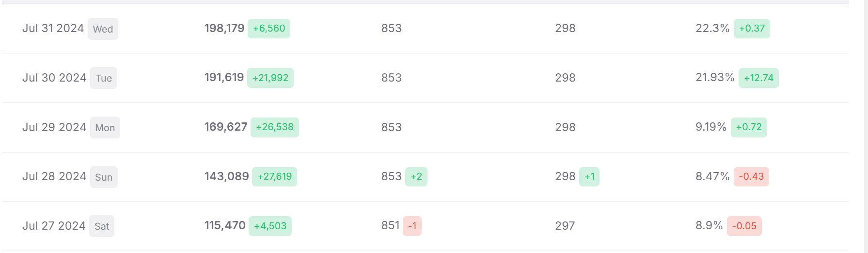Viewport: 868px width, 253px height.
Task: Click the Mon day badge
Action: click(105, 128)
